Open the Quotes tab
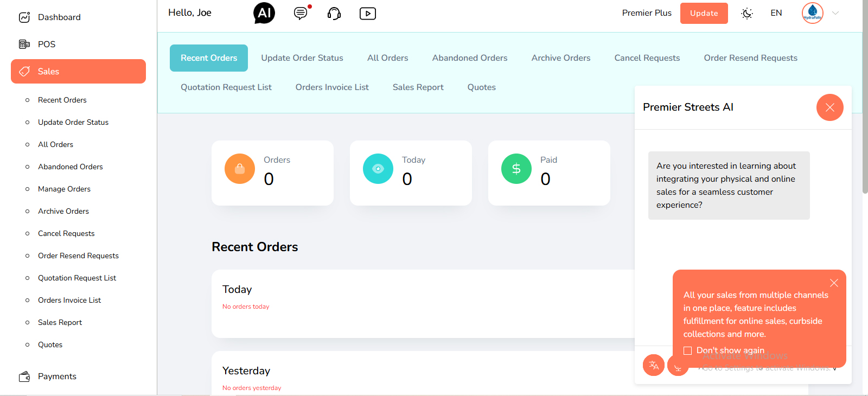This screenshot has height=396, width=868. (x=482, y=87)
